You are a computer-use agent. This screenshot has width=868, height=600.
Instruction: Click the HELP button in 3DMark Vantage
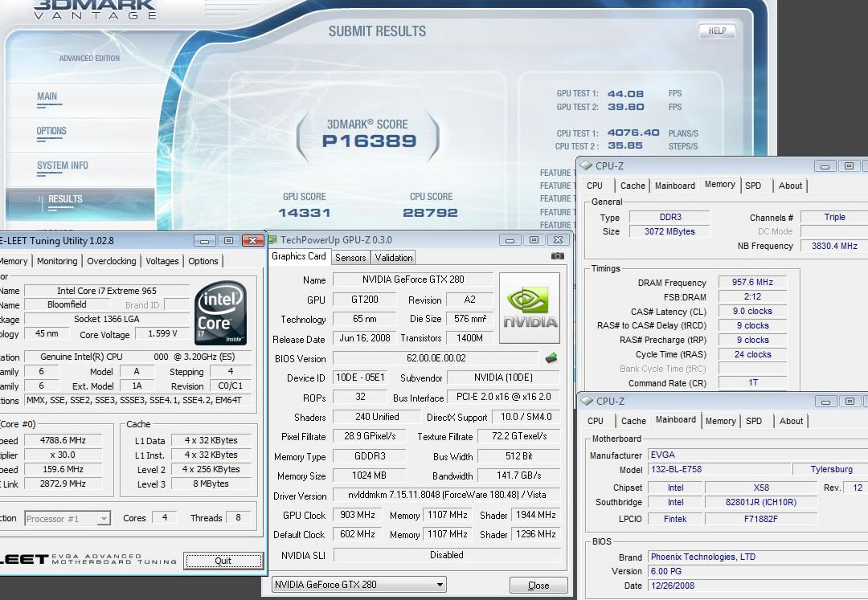(x=718, y=31)
